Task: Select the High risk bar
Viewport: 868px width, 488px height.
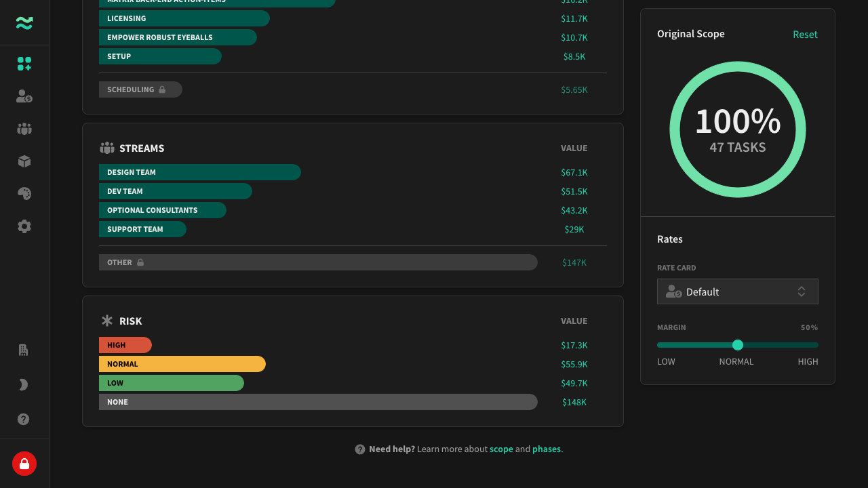Action: click(125, 345)
